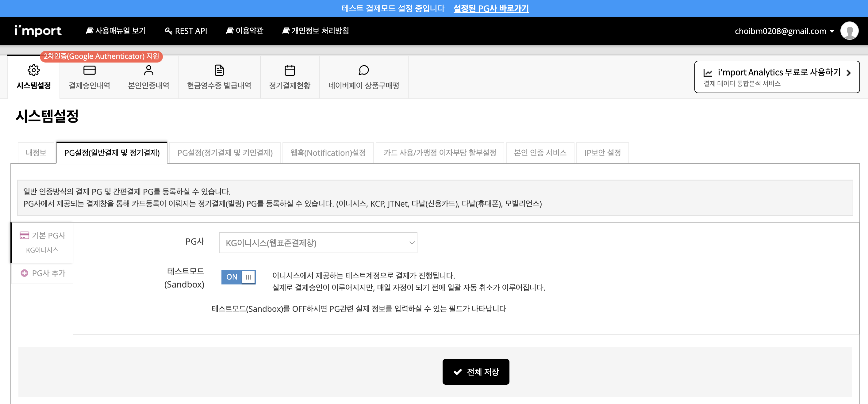This screenshot has height=404, width=868.
Task: Open 현금영수증 발급내역 via the document icon
Action: (219, 71)
